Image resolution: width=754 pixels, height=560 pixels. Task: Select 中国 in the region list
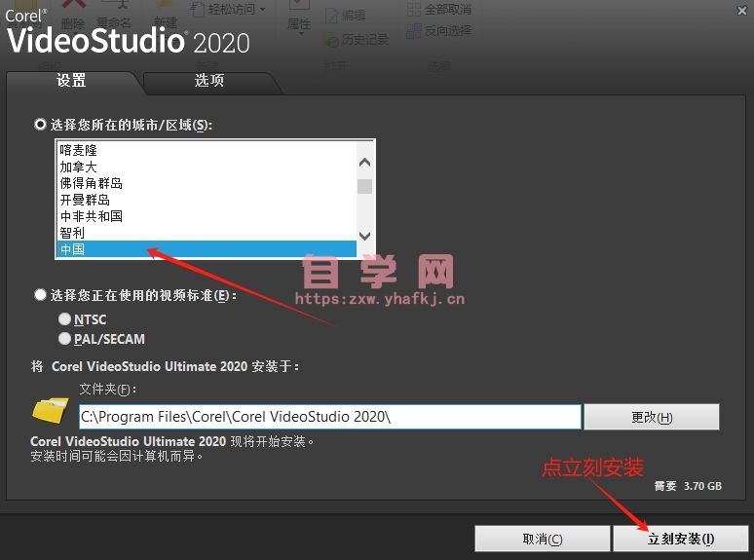[x=73, y=250]
